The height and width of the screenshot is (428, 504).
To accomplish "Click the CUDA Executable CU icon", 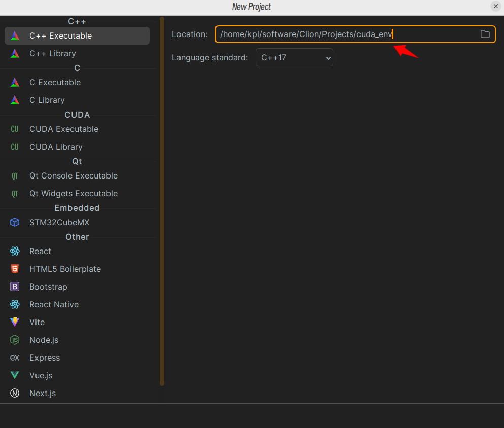I will click(15, 129).
